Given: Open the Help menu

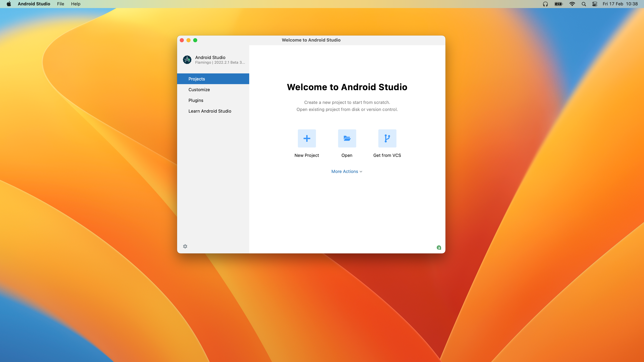Looking at the screenshot, I should [x=75, y=4].
